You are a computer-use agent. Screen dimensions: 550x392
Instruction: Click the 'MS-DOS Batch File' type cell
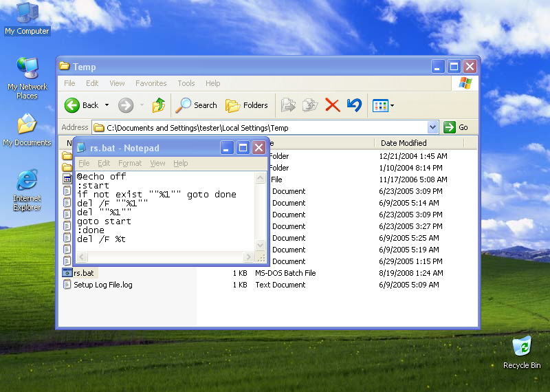pyautogui.click(x=285, y=273)
